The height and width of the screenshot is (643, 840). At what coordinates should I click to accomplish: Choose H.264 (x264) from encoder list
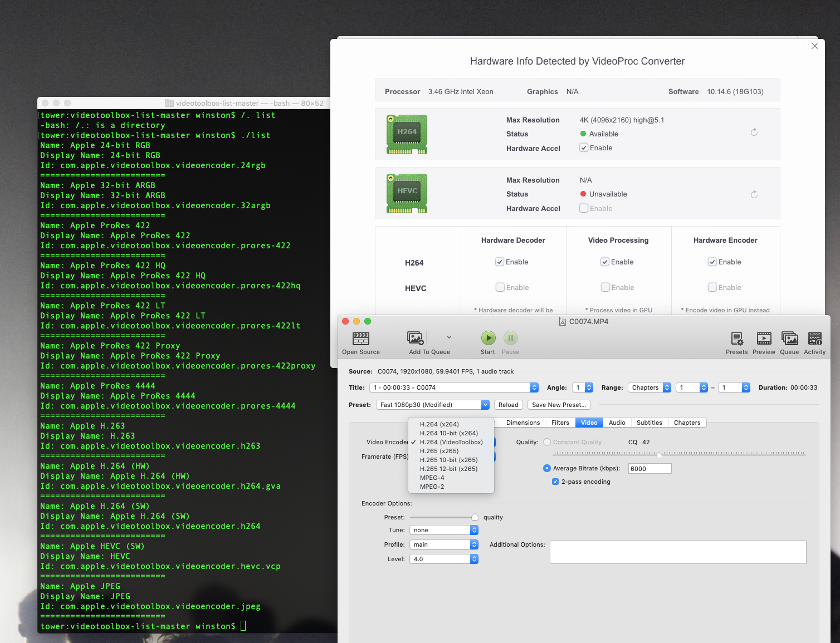point(451,424)
